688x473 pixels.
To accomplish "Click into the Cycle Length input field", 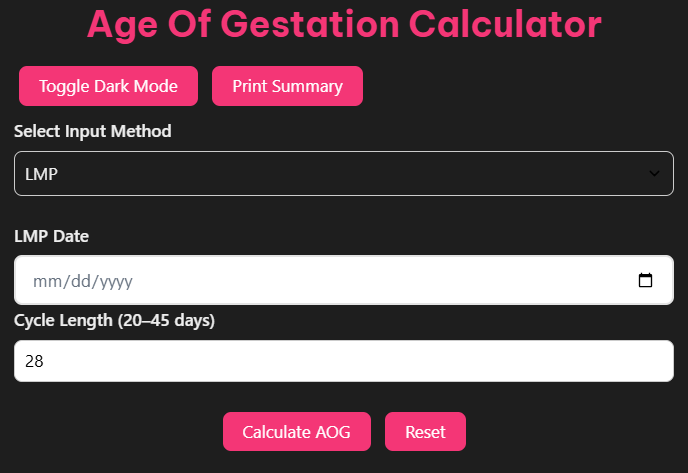I will point(343,361).
